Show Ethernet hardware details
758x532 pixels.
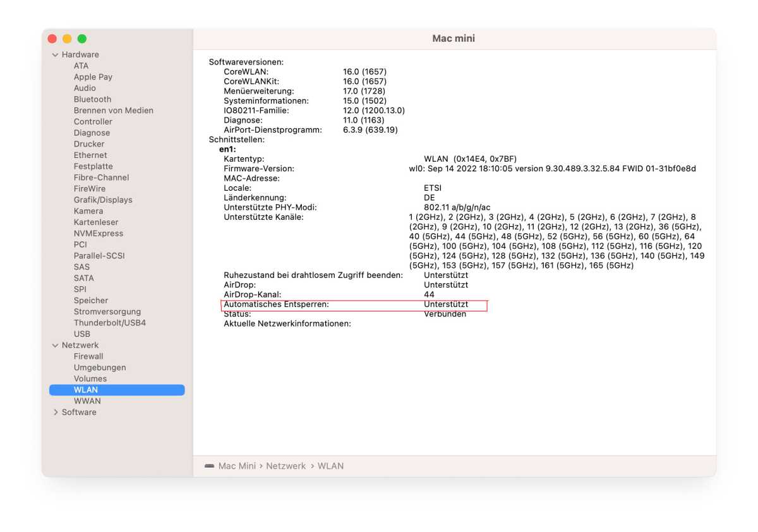(90, 155)
